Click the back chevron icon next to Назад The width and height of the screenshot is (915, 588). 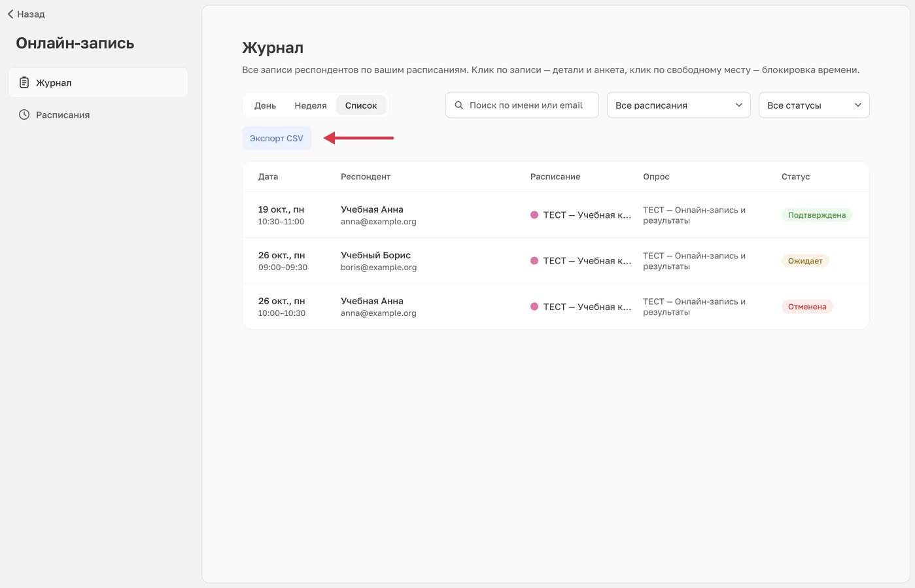pos(10,14)
